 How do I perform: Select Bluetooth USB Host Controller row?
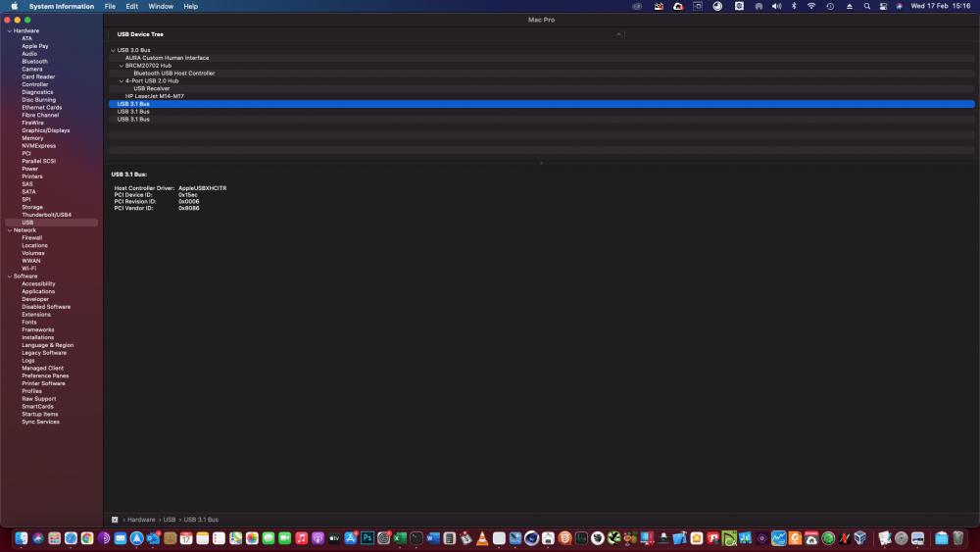tap(541, 74)
